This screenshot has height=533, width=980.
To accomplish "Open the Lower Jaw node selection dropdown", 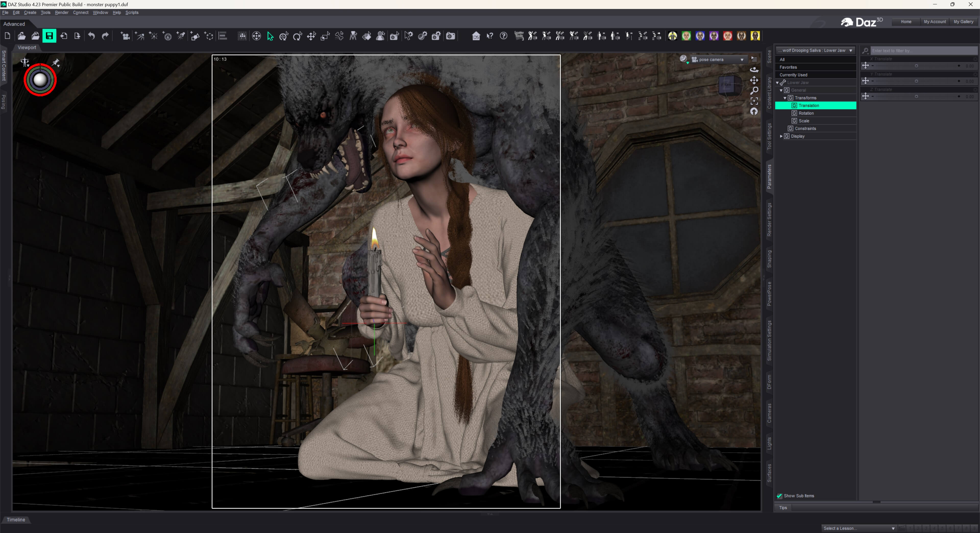I will pos(815,50).
